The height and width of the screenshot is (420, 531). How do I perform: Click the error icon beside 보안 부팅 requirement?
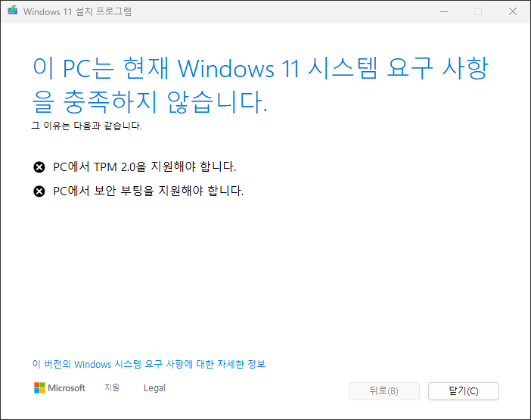(x=39, y=191)
